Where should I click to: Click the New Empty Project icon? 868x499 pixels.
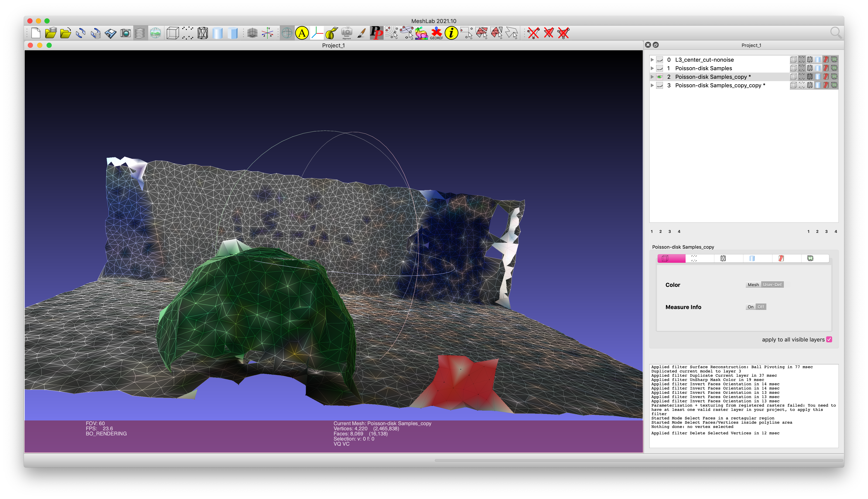[x=36, y=33]
